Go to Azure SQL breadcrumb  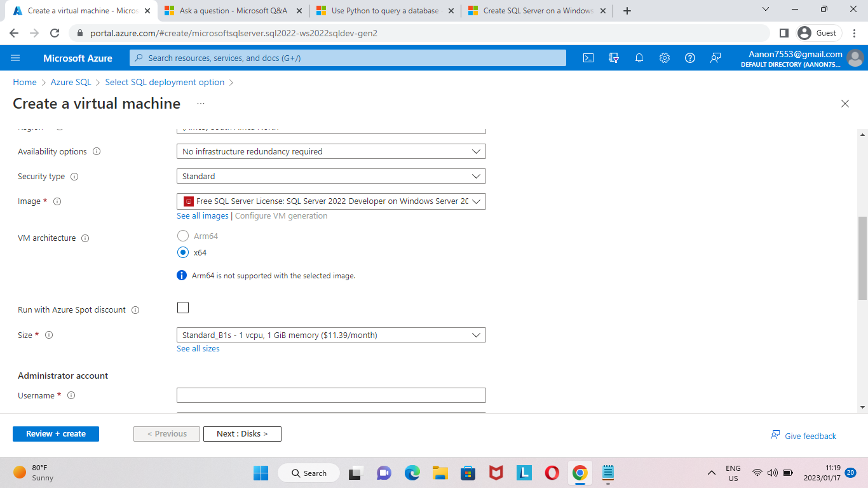[71, 82]
